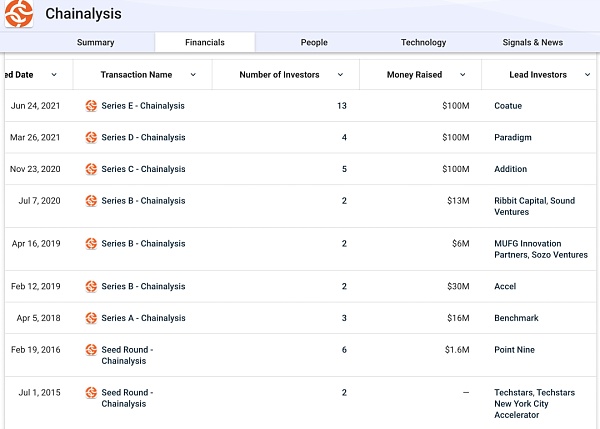Screen dimensions: 600x429
Task: Click the 13 investors count for Series E
Action: tap(342, 106)
